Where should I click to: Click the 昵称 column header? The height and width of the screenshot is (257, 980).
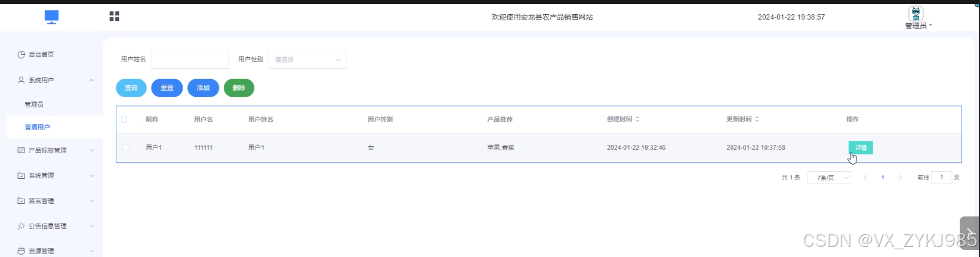pyautogui.click(x=152, y=119)
